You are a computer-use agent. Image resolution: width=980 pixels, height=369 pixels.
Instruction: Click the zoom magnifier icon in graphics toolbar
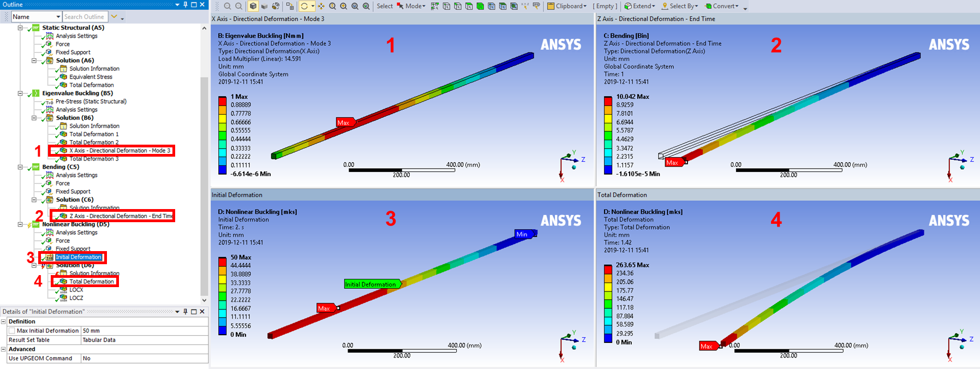coord(227,6)
